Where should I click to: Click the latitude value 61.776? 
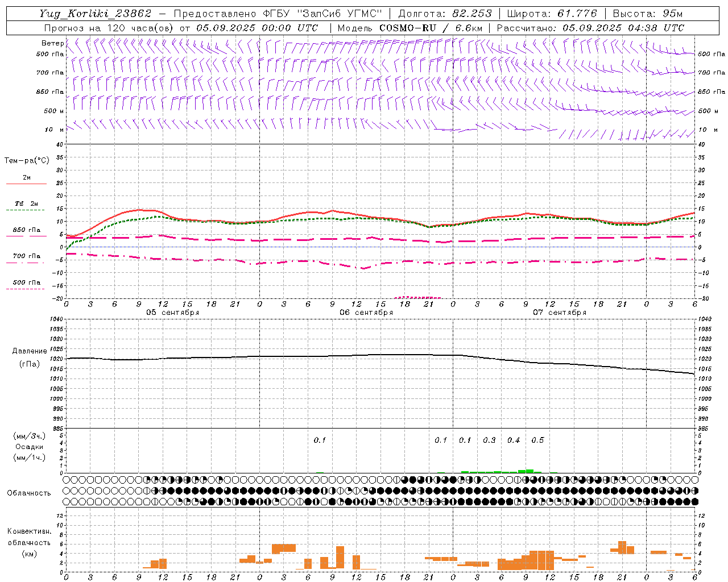point(577,14)
